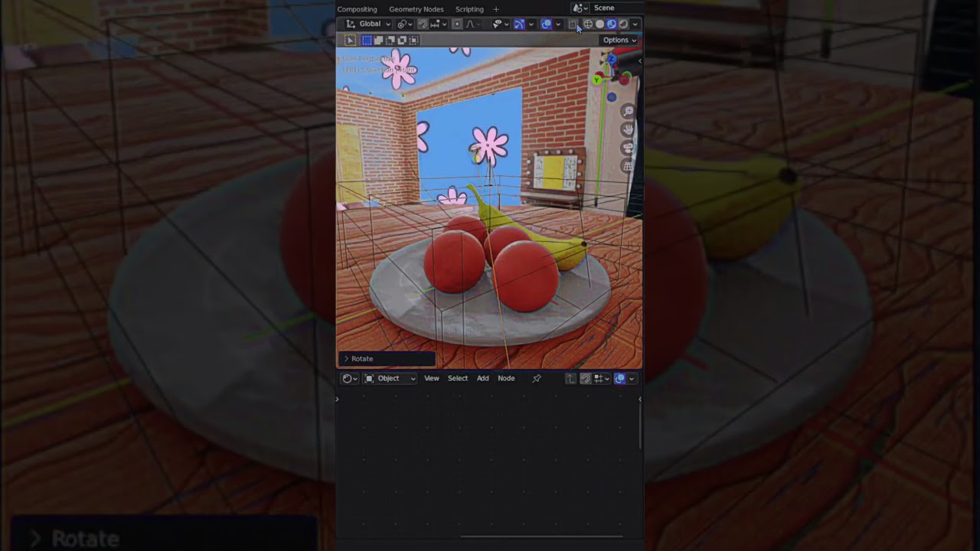Open the viewport shading options dropdown
Image resolution: width=980 pixels, height=551 pixels.
coord(635,24)
